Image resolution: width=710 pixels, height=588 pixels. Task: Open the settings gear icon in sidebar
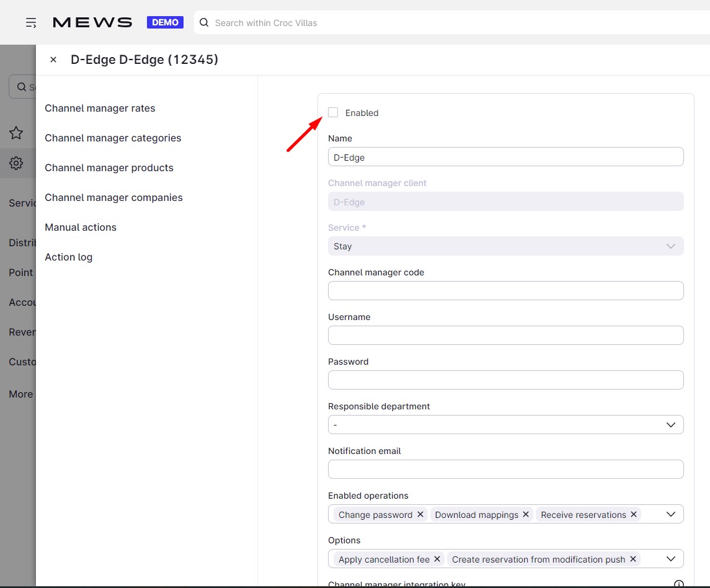(16, 163)
